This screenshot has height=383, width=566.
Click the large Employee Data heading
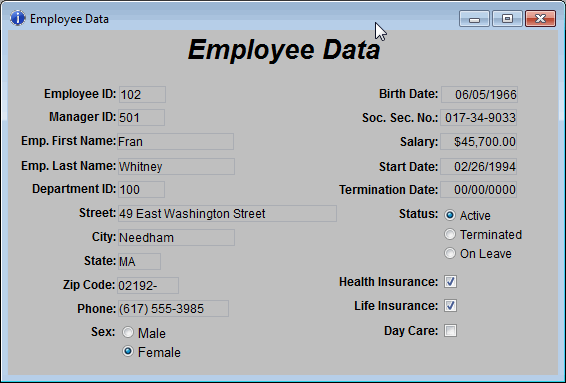pos(284,50)
